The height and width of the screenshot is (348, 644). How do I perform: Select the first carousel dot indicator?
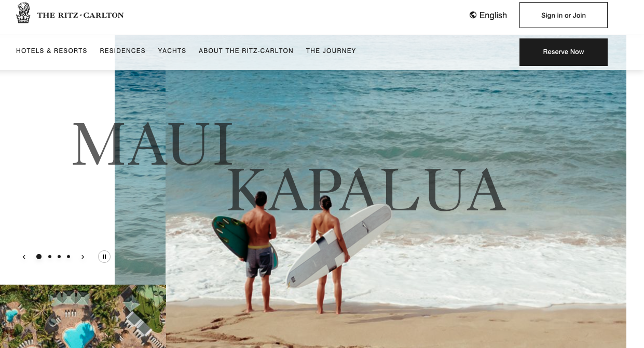coord(39,257)
